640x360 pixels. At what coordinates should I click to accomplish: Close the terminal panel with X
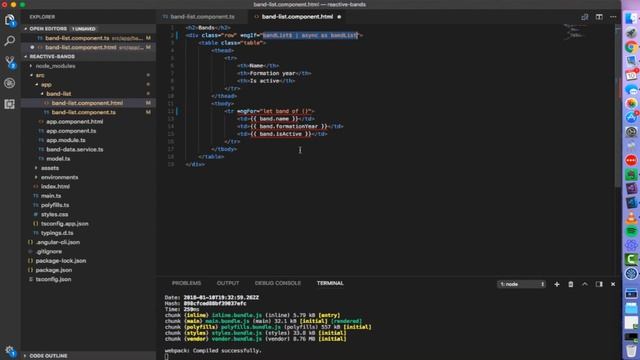point(613,284)
